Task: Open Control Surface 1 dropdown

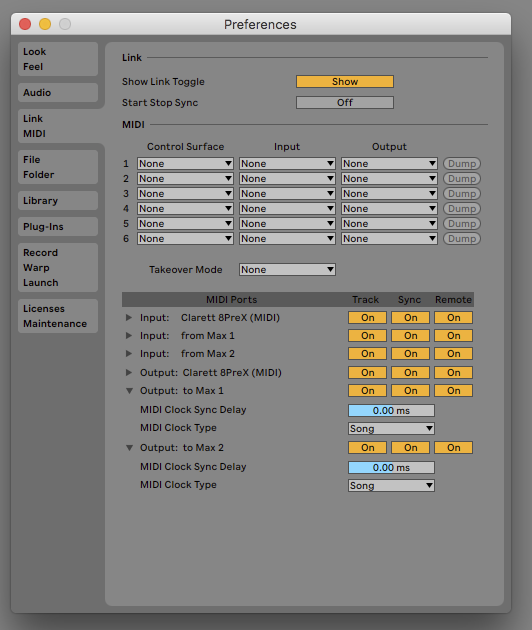Action: pyautogui.click(x=185, y=164)
